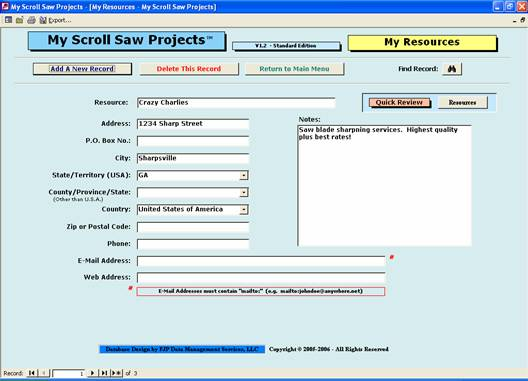The width and height of the screenshot is (528, 381).
Task: Click the record number box in navigator
Action: [x=68, y=373]
